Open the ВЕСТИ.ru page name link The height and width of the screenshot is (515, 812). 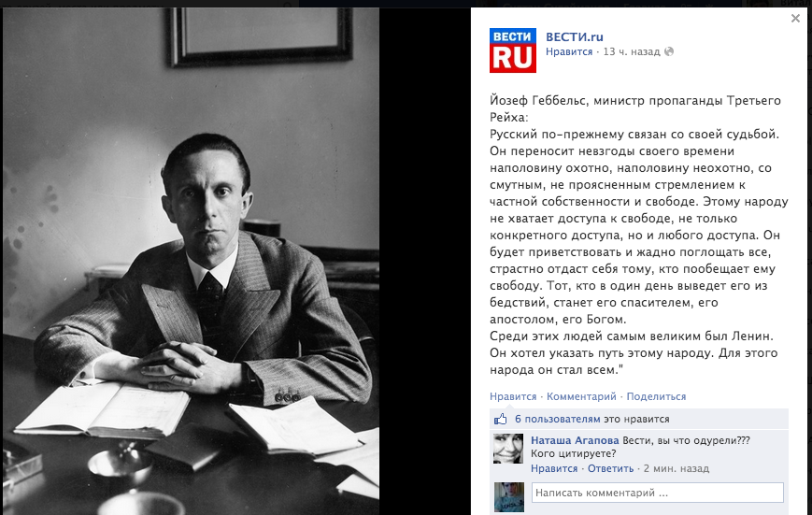pyautogui.click(x=575, y=36)
